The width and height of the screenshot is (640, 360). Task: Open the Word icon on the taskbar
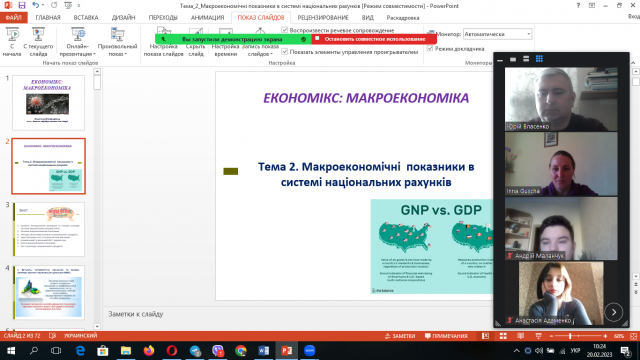point(263,351)
